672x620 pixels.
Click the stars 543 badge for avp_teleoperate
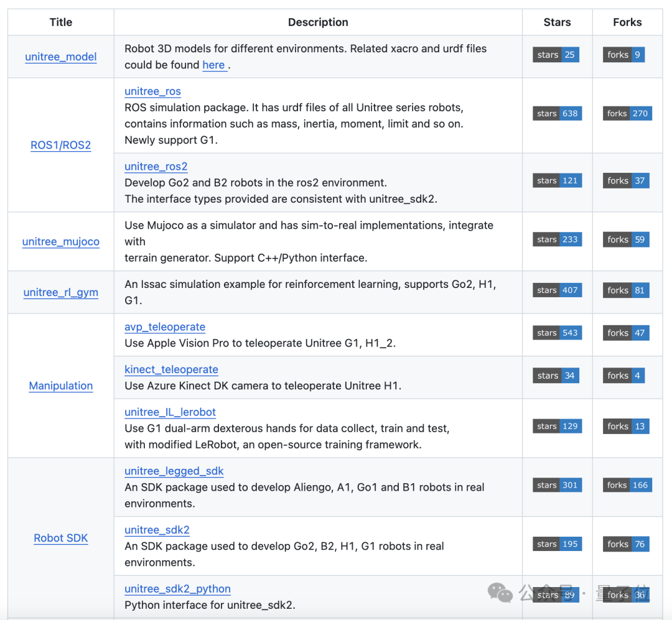click(x=557, y=333)
